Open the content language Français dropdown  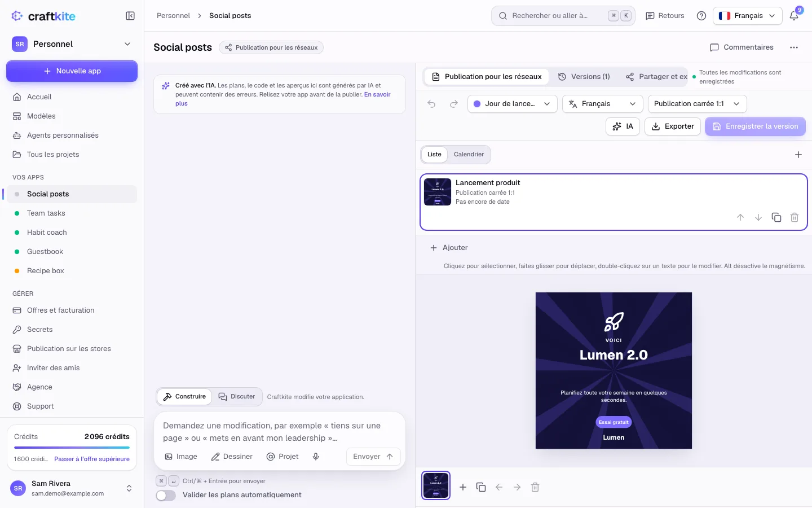tap(603, 104)
